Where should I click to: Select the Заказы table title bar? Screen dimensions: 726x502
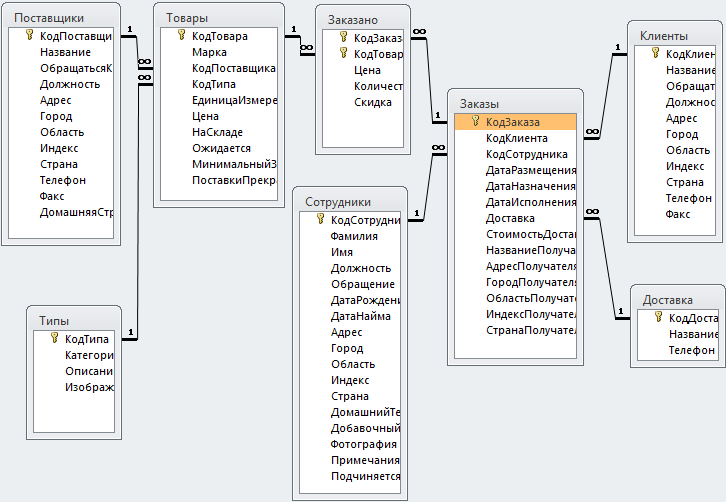coord(515,104)
